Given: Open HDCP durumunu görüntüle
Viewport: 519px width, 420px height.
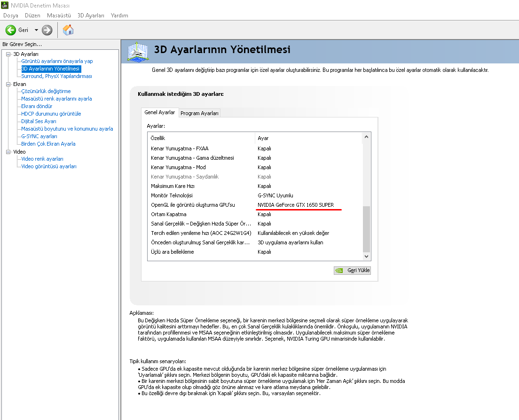Looking at the screenshot, I should pos(51,114).
